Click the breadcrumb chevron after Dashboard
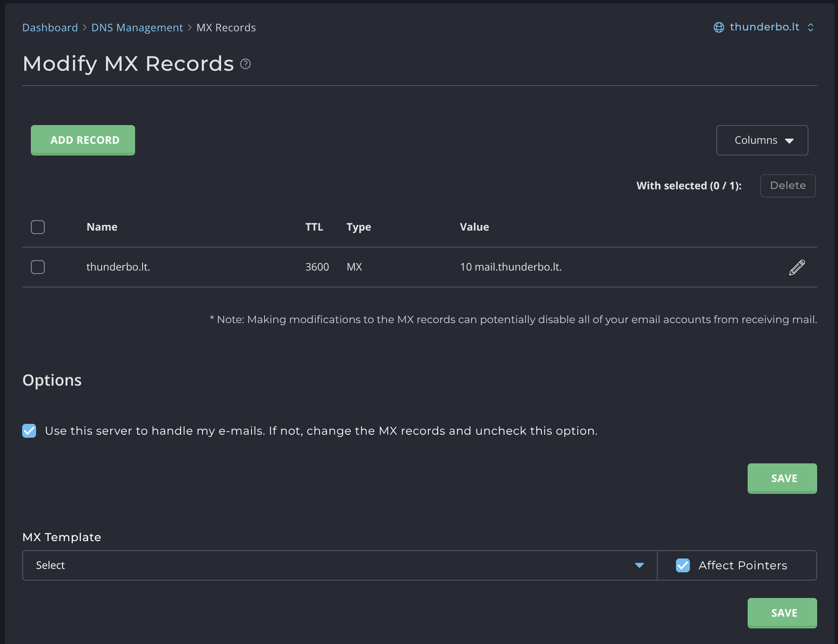Screen dimensions: 838x644 [85, 28]
